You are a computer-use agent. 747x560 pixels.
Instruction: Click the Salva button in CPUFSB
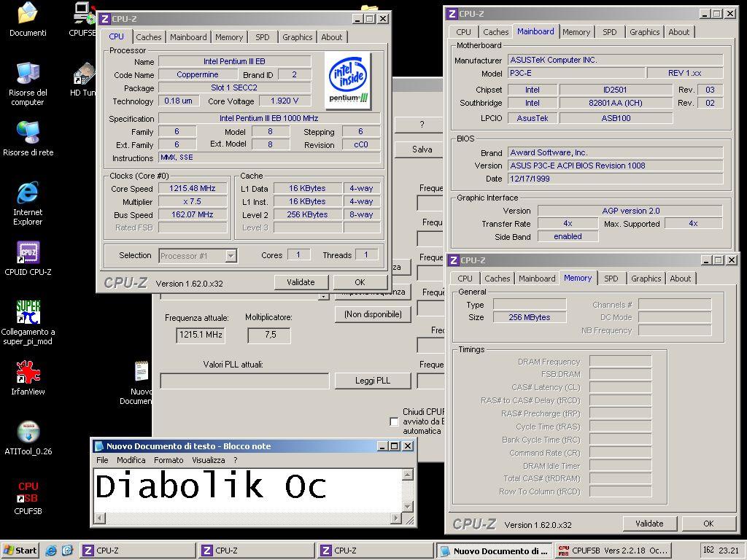419,149
